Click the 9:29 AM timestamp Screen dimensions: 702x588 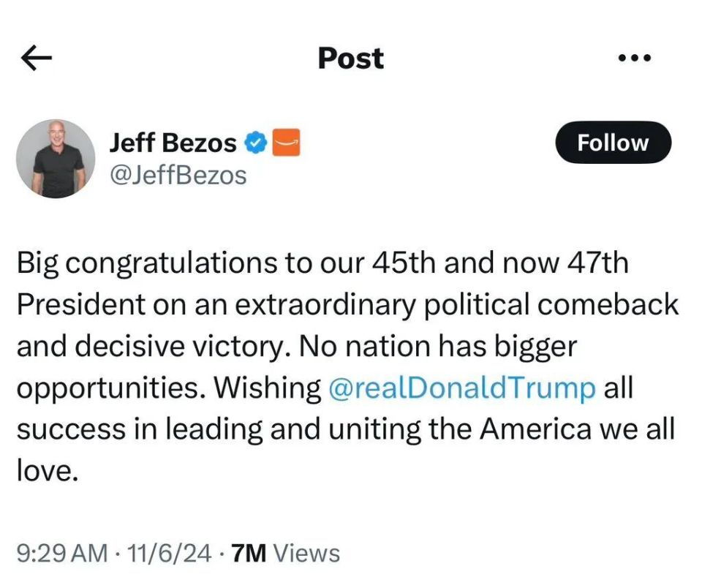[61, 553]
